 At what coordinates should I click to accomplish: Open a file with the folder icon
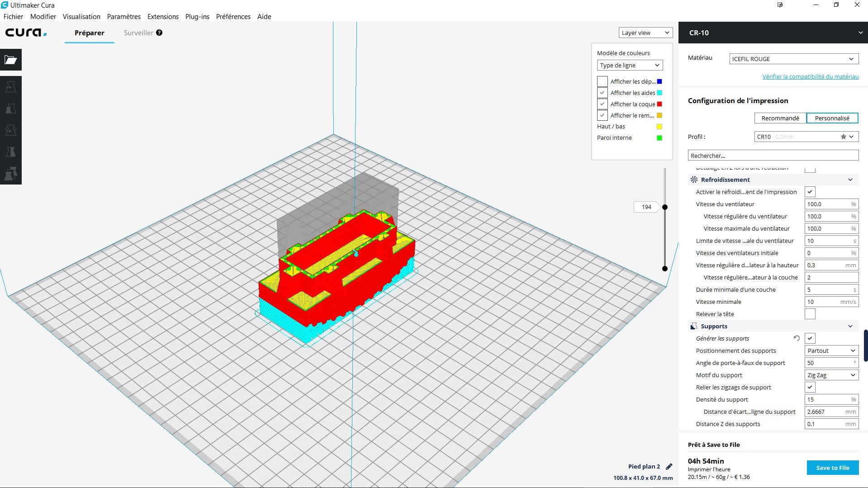coord(11,60)
